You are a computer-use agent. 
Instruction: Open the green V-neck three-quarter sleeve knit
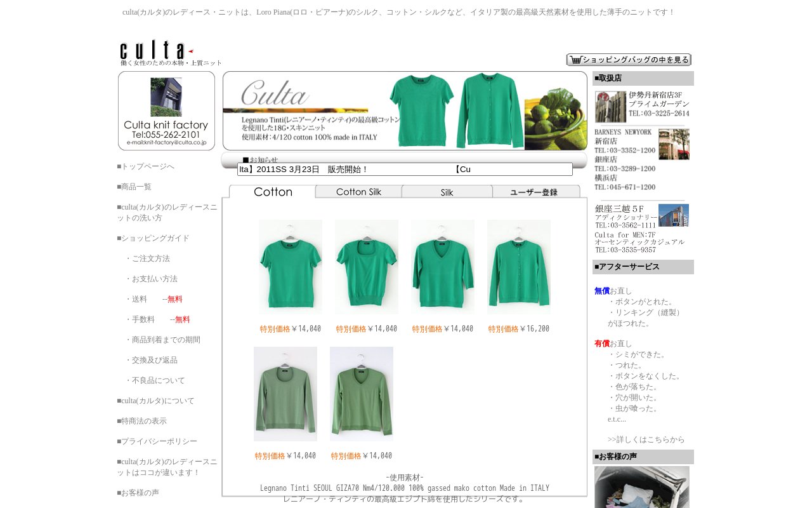coord(443,267)
